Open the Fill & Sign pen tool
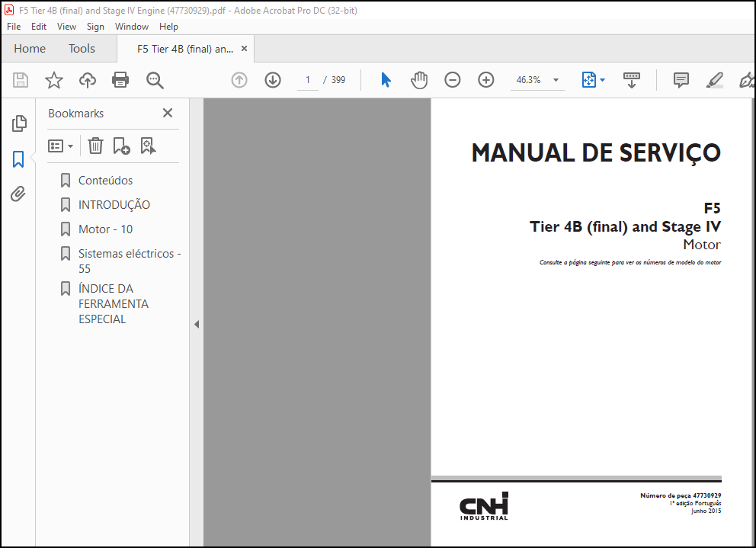Screen dimensions: 756x548 tap(746, 80)
